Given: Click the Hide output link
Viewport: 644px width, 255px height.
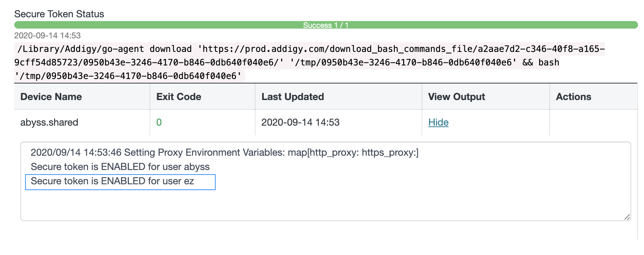Looking at the screenshot, I should [438, 122].
